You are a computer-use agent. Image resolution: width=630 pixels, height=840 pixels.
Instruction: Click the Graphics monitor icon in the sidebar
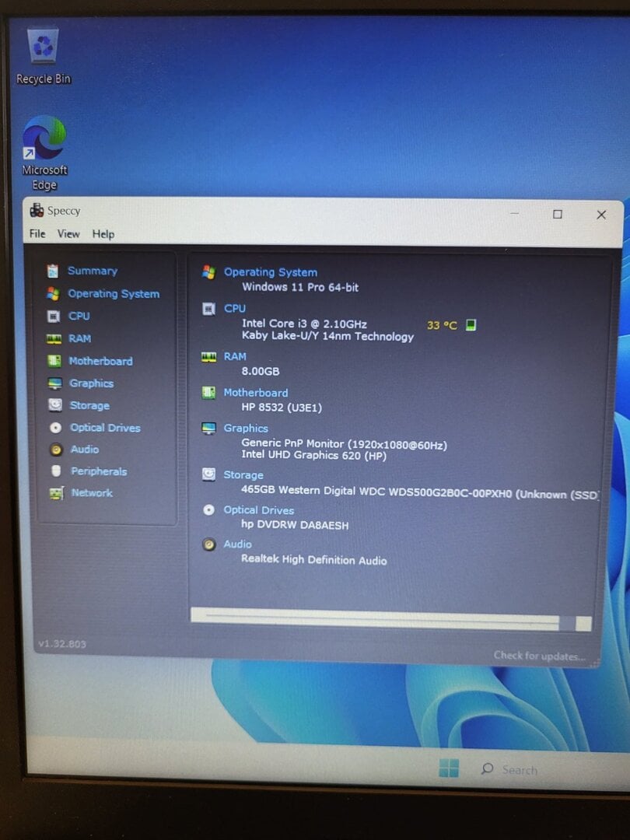54,383
